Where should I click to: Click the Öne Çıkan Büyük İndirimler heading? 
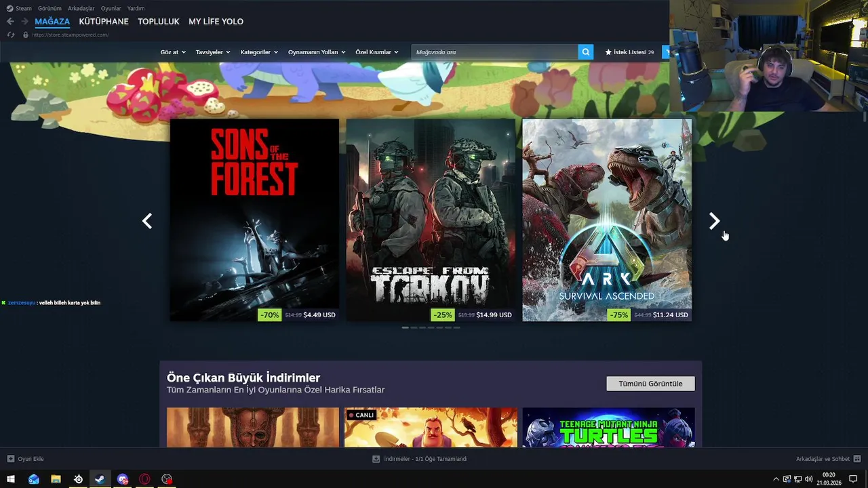243,378
